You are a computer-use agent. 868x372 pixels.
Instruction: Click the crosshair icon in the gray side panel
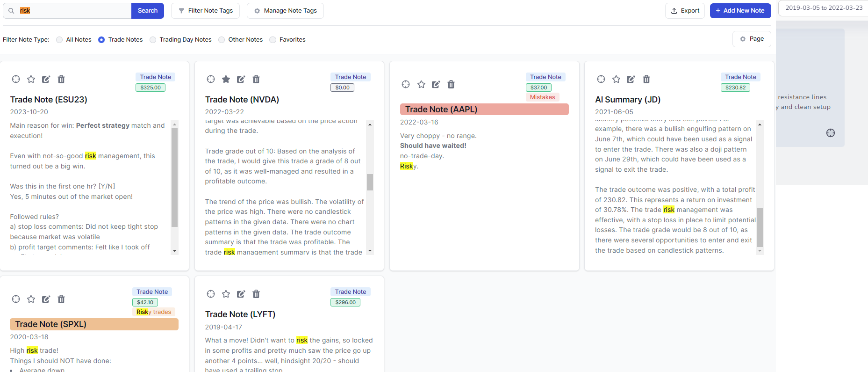pos(831,133)
